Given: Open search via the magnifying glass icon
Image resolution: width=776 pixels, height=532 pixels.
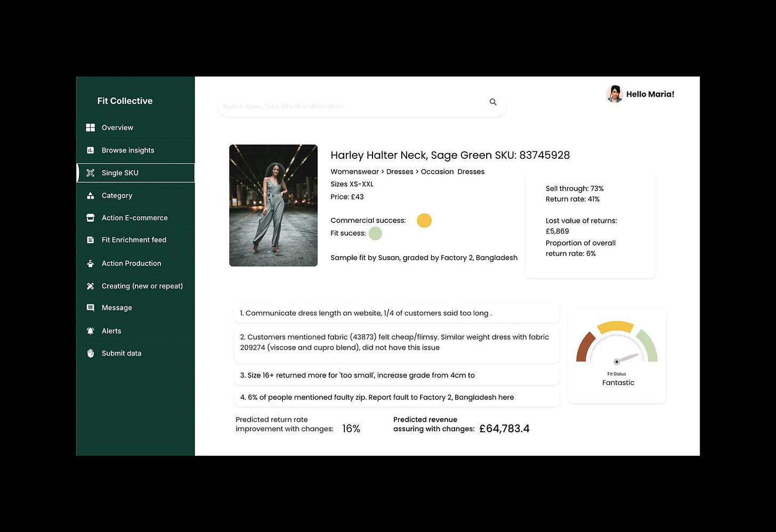Looking at the screenshot, I should click(x=492, y=101).
